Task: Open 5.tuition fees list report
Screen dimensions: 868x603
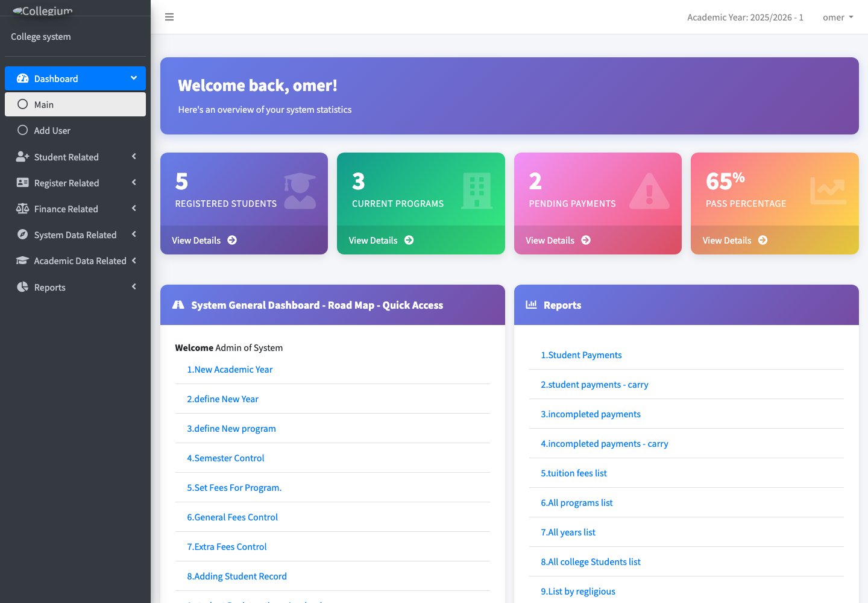Action: (x=574, y=473)
